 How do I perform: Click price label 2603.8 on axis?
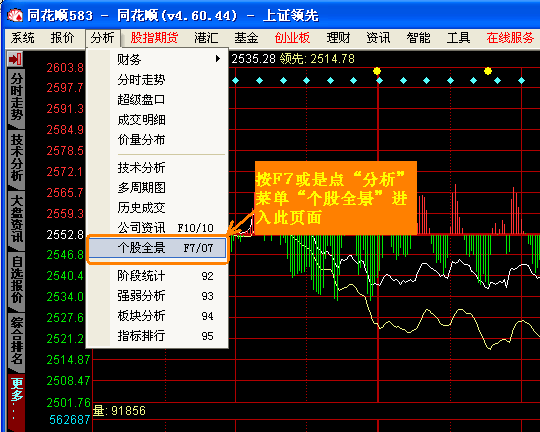click(65, 68)
